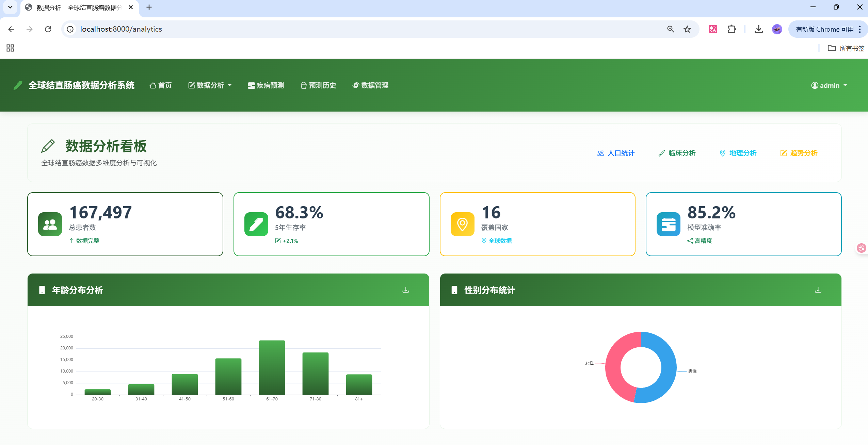This screenshot has height=445, width=868.
Task: Click the yellow location pin card icon
Action: pyautogui.click(x=462, y=224)
